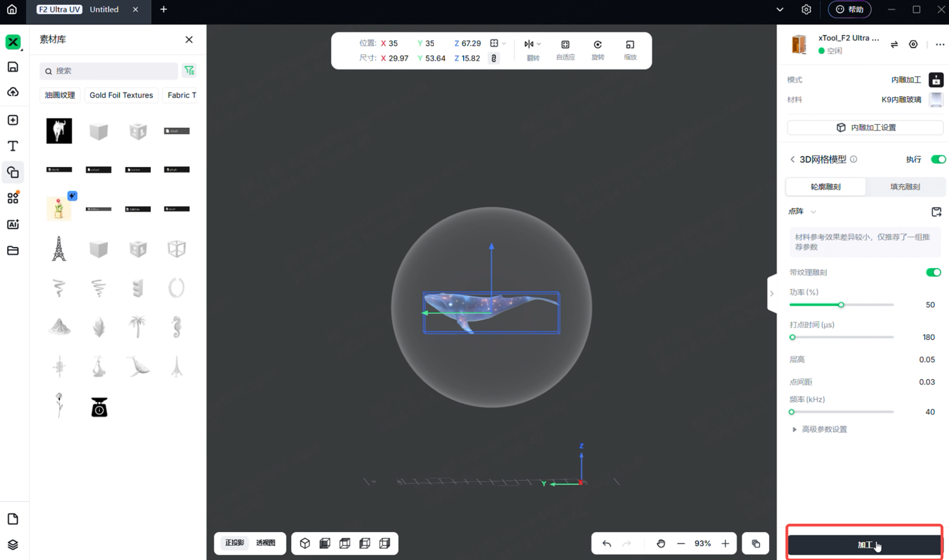Click the 搜索 search field
This screenshot has width=949, height=560.
click(109, 71)
